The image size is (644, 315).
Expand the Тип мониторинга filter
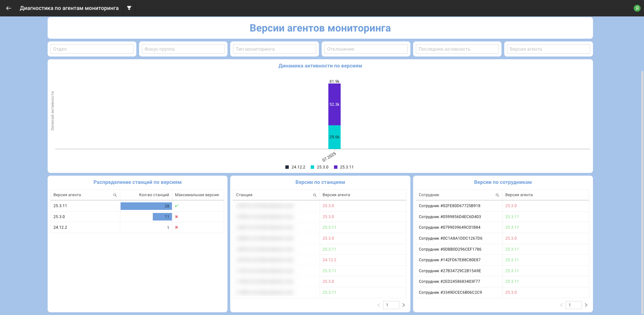274,49
